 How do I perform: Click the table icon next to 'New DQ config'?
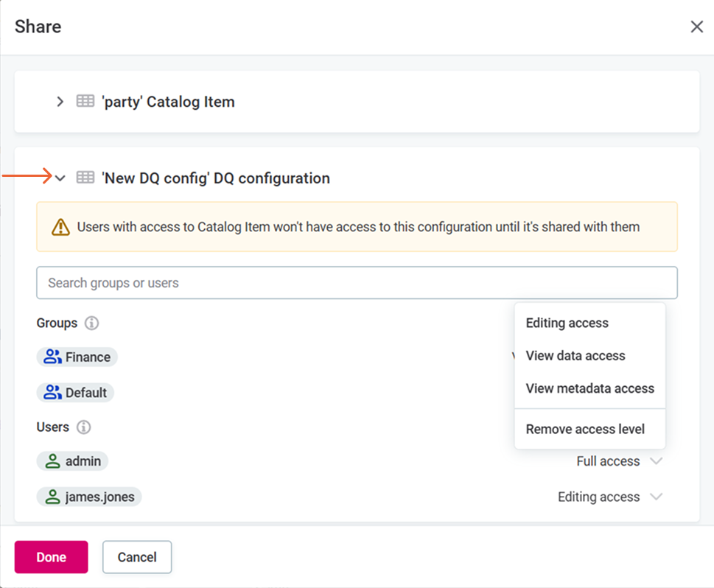point(85,178)
